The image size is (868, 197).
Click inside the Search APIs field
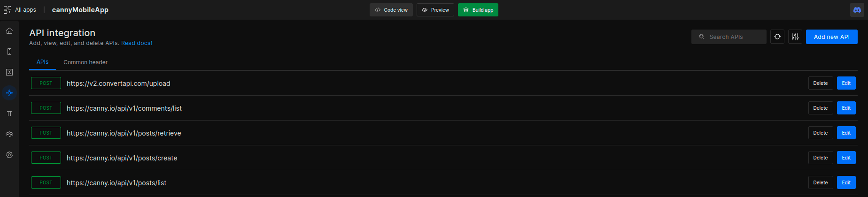[729, 37]
